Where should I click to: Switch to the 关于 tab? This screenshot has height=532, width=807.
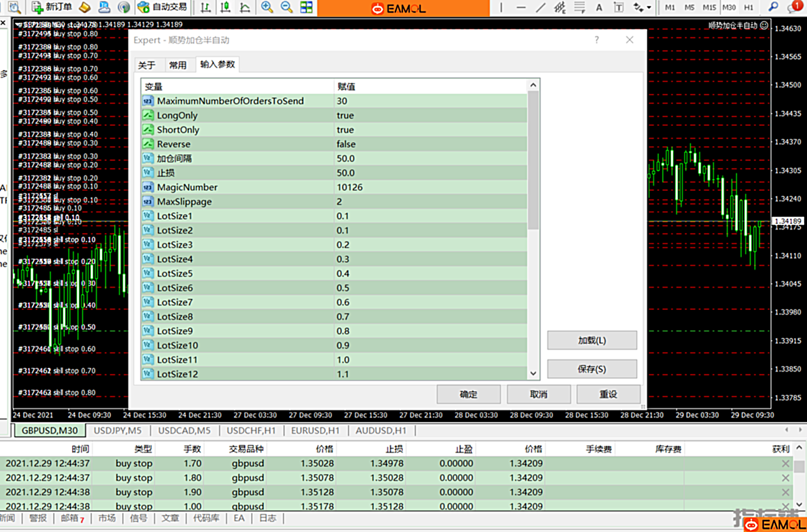coord(147,65)
